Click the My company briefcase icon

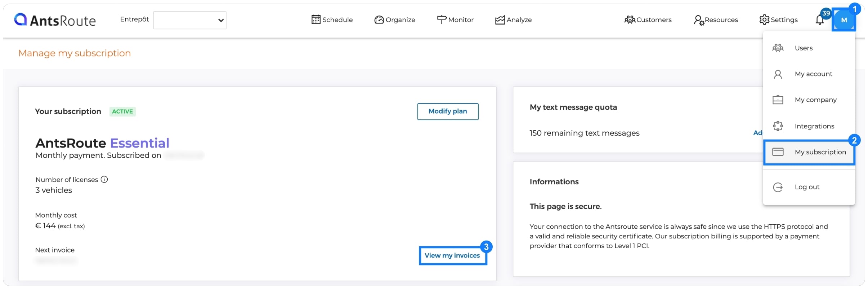click(778, 100)
